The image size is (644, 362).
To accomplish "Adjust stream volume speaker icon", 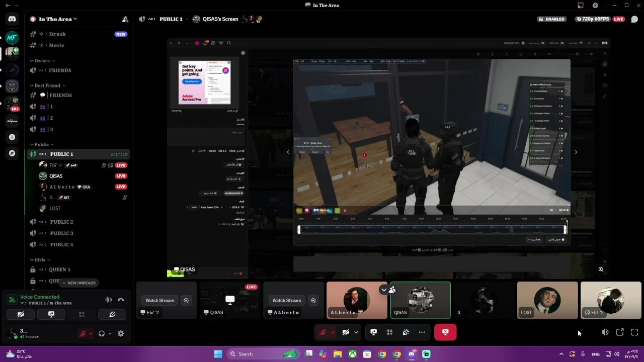I will pos(605,332).
